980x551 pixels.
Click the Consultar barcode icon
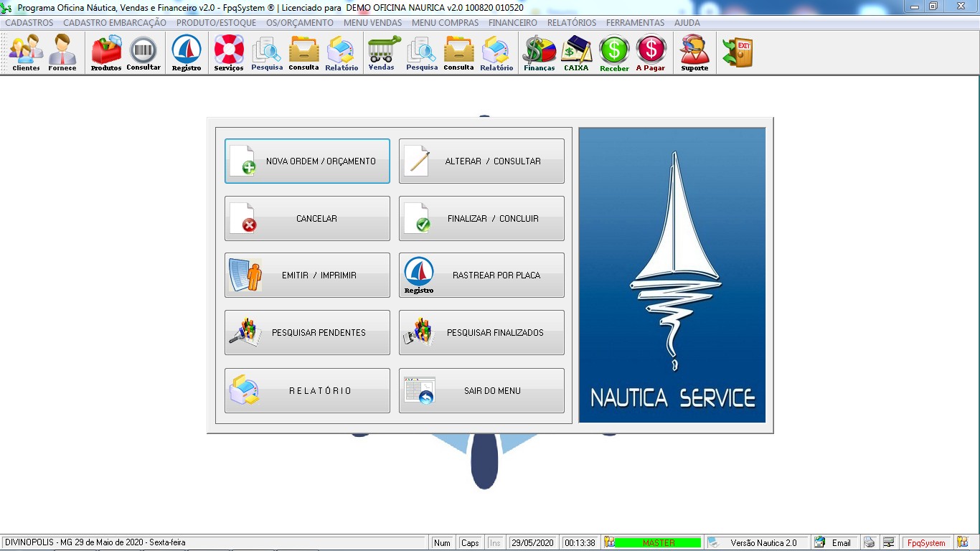143,53
